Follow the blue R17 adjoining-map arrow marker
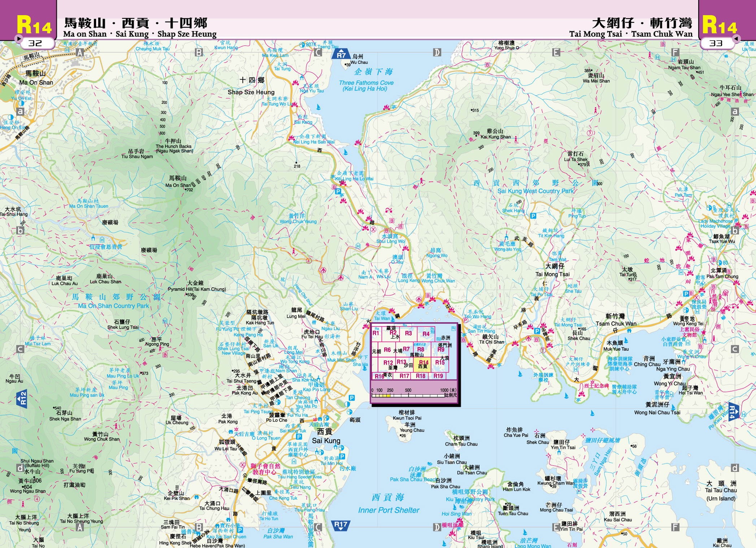The width and height of the screenshot is (756, 548). [340, 525]
